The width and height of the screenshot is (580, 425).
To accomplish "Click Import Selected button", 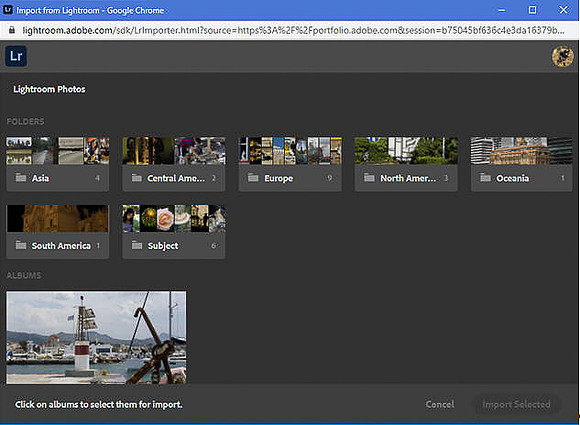I will [x=516, y=404].
